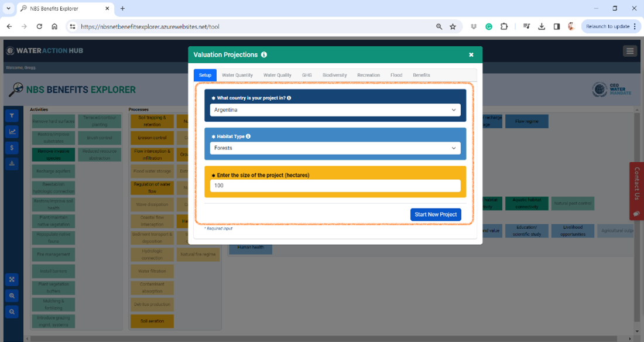
Task: Click the site information icon in the address bar
Action: coord(73,26)
